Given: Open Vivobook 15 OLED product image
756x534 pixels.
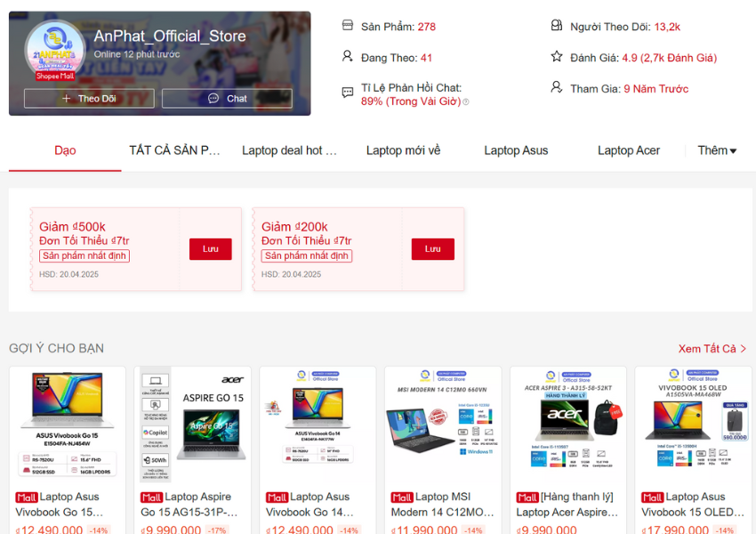Looking at the screenshot, I should (x=693, y=425).
